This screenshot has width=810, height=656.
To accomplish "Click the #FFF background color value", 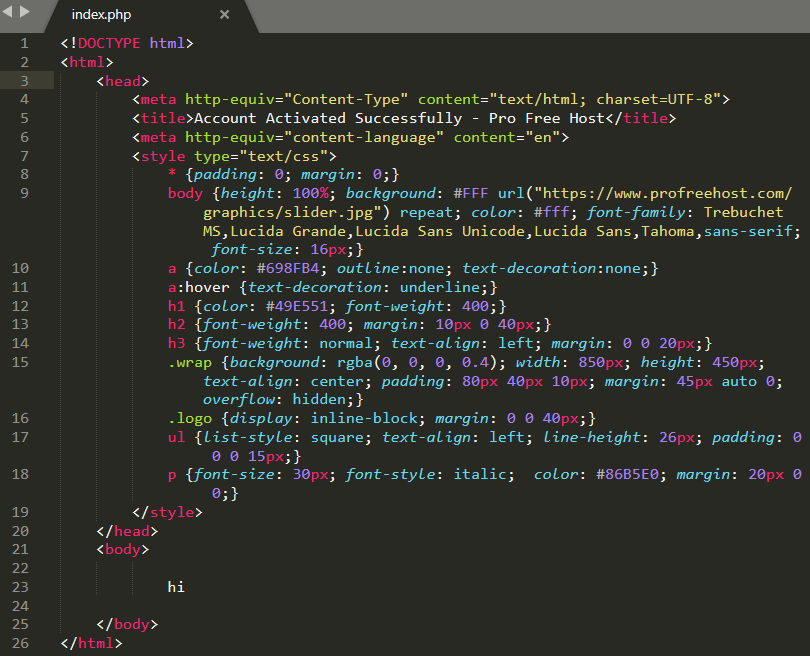I will tap(471, 193).
